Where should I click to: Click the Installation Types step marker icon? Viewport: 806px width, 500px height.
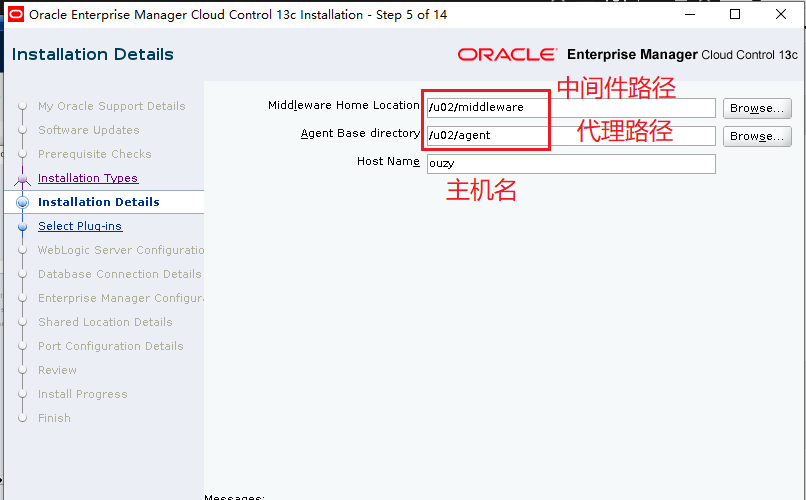[x=22, y=178]
